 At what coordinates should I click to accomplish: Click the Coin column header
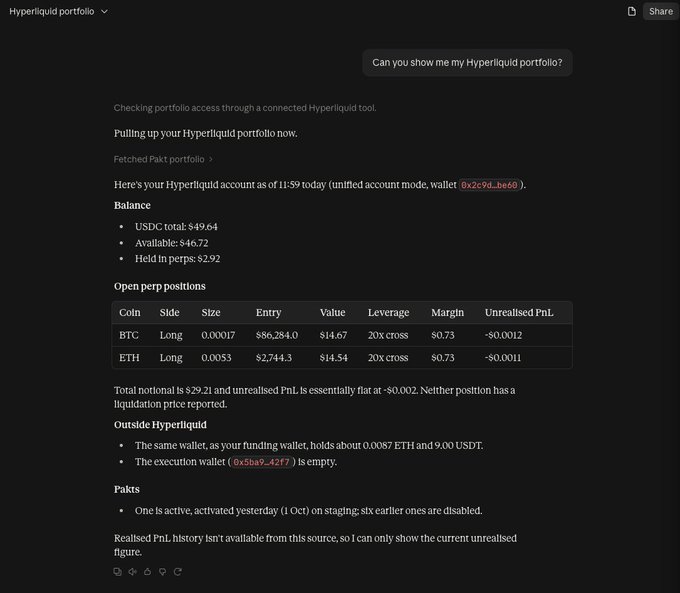pos(130,313)
